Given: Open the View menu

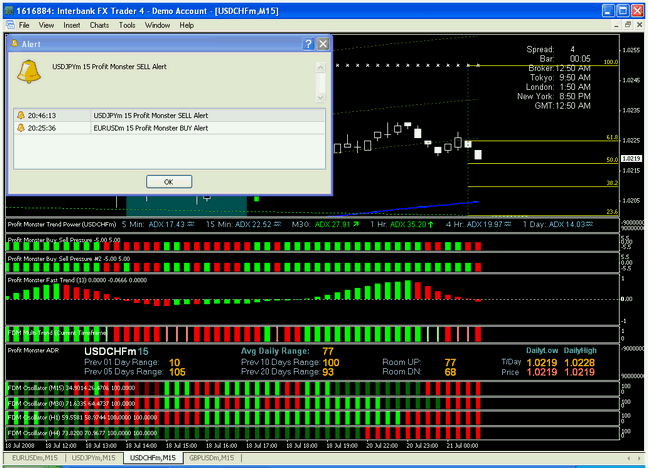Looking at the screenshot, I should (x=46, y=25).
